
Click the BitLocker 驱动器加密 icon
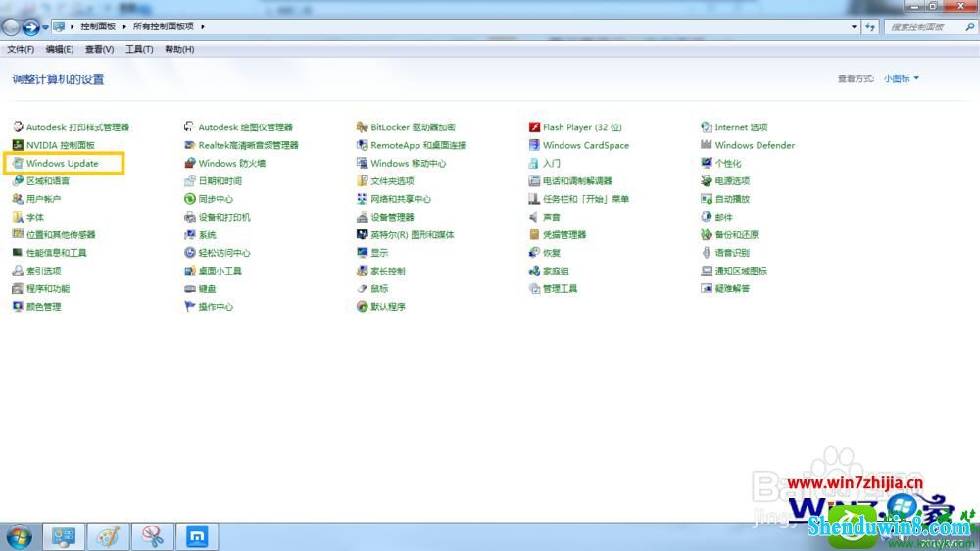(362, 126)
